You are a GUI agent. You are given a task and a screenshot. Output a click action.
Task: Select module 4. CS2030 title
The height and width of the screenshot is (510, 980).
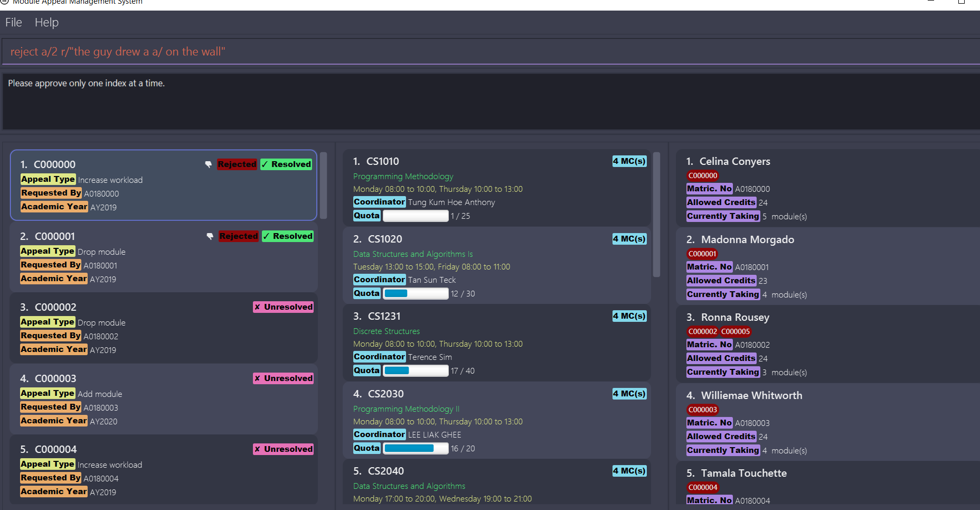379,394
